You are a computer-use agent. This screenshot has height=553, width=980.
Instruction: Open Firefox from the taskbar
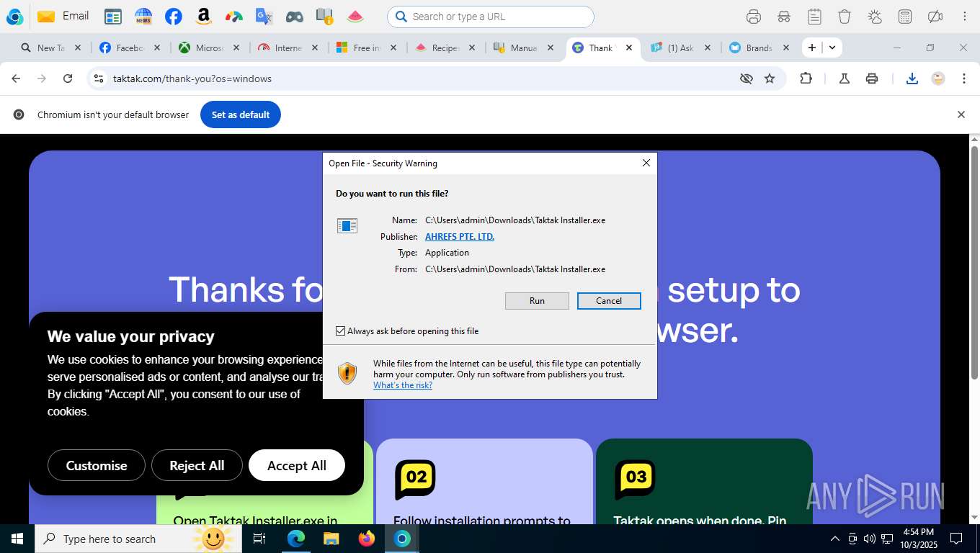tap(367, 539)
